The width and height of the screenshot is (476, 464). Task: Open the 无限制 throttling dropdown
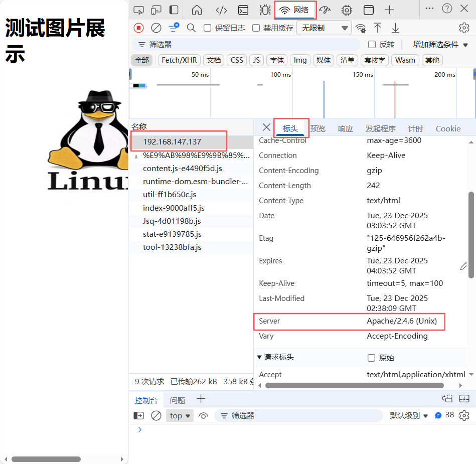(x=324, y=28)
